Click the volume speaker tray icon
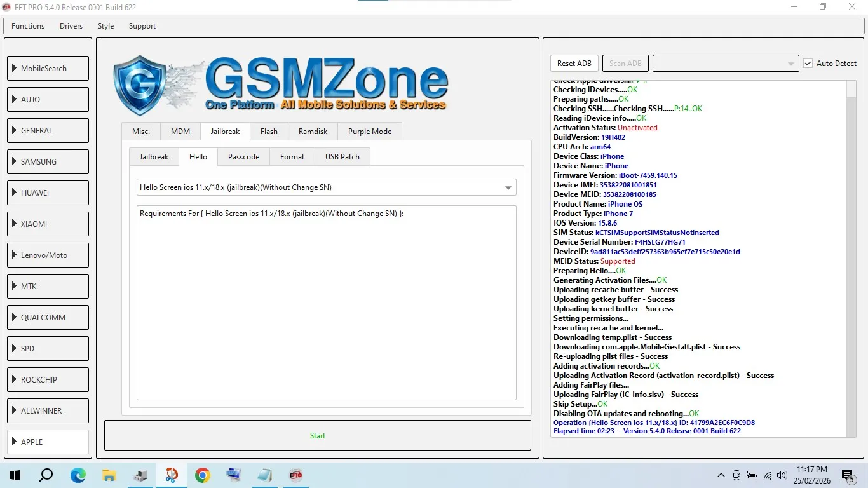 coord(782,475)
